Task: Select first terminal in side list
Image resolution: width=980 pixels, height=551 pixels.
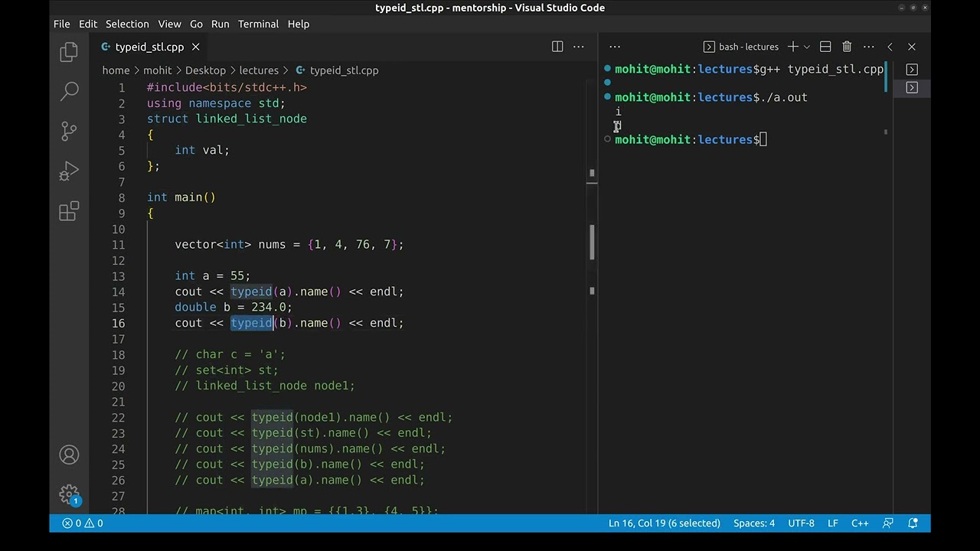Action: click(912, 69)
